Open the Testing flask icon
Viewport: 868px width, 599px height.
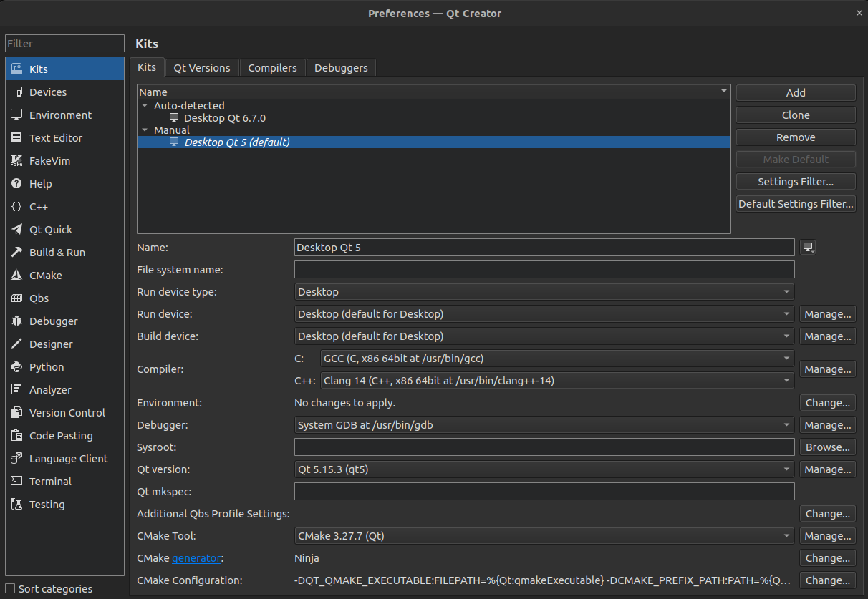(17, 505)
